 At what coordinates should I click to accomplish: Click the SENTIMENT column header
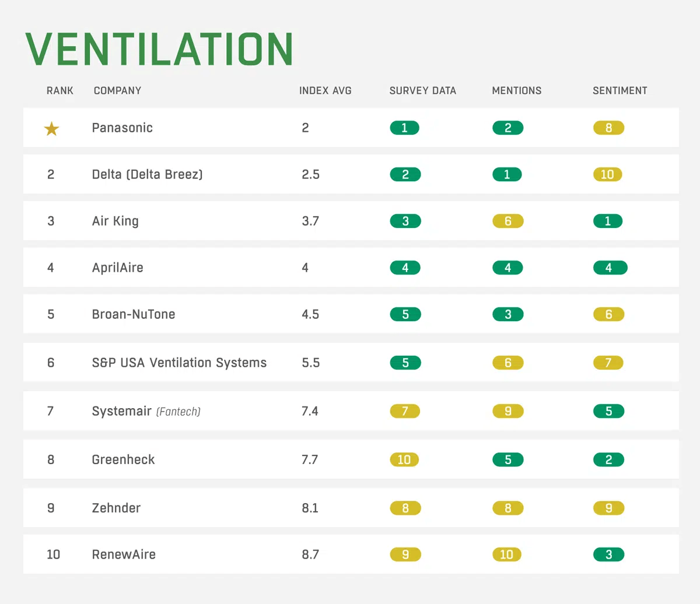click(620, 90)
